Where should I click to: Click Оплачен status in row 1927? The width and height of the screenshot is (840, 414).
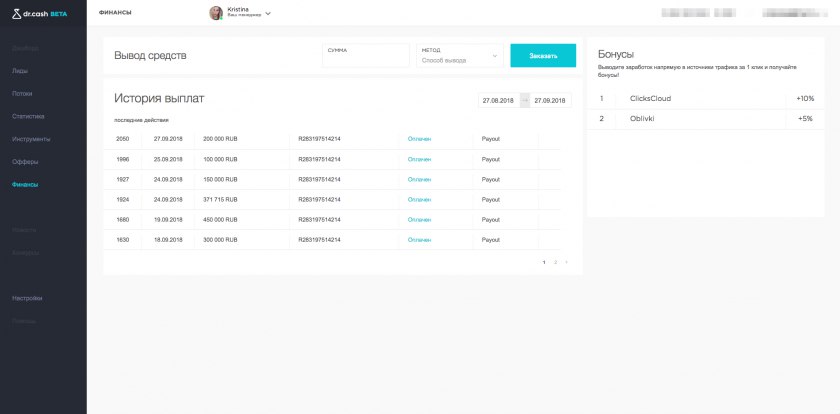click(419, 179)
